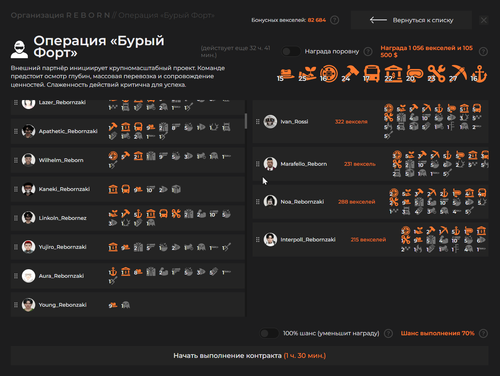The width and height of the screenshot is (500, 376).
Task: Click Interpoll_Rebornzaki avatar
Action: pyautogui.click(x=270, y=239)
